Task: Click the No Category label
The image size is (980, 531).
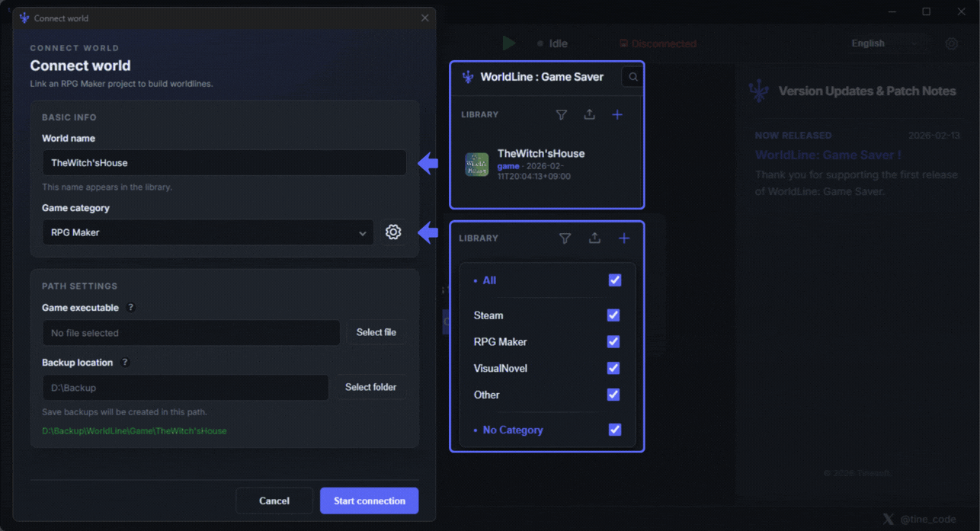Action: coord(513,430)
